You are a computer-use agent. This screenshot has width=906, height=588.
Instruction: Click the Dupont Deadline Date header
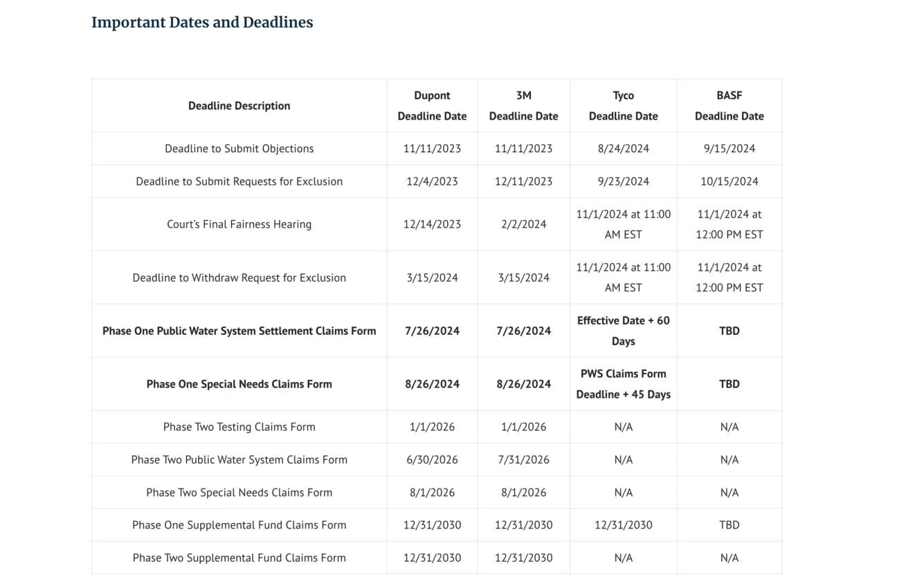pos(432,106)
